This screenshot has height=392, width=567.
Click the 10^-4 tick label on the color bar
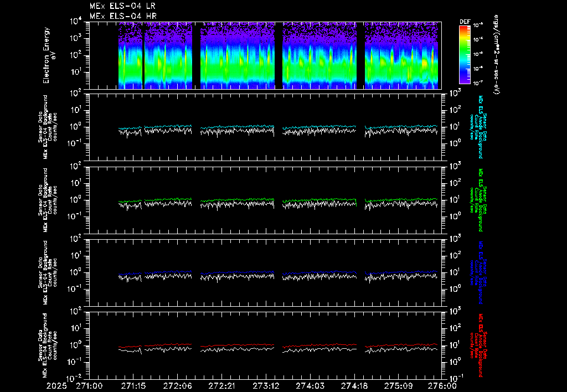[x=478, y=39]
